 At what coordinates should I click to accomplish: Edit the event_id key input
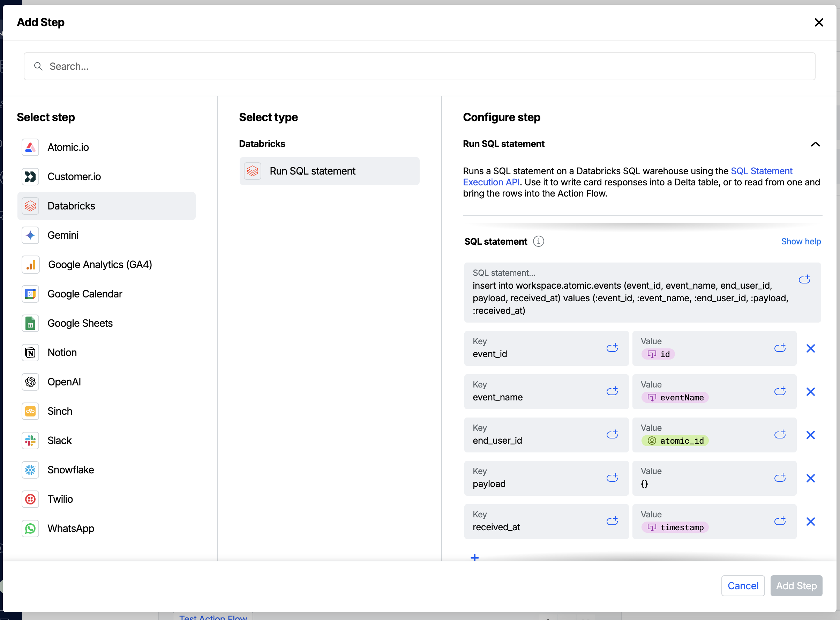click(546, 348)
